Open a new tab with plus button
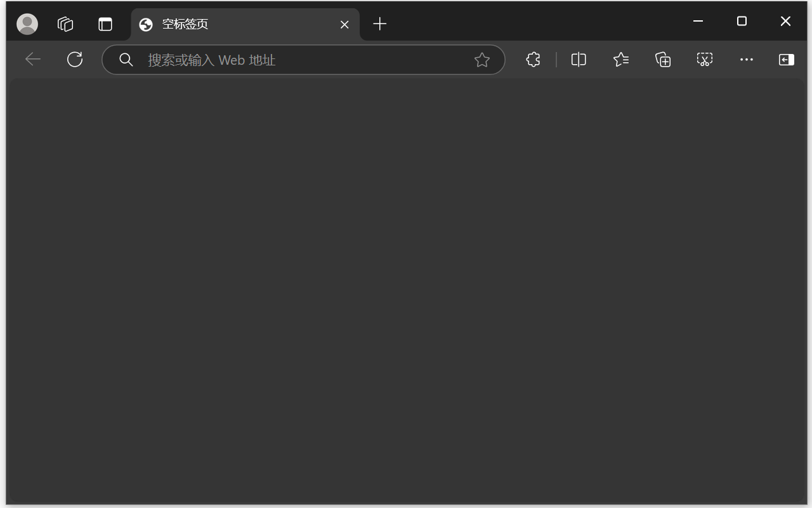The width and height of the screenshot is (812, 508). click(x=380, y=24)
